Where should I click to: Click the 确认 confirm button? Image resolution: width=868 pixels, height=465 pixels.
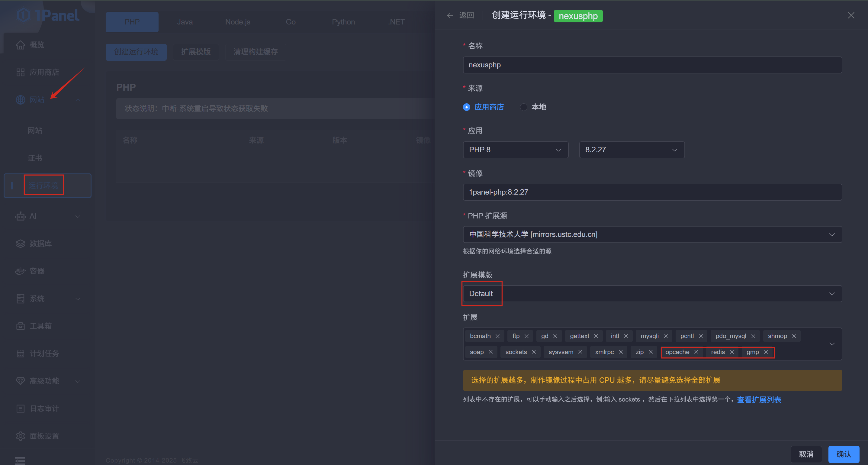pyautogui.click(x=844, y=454)
